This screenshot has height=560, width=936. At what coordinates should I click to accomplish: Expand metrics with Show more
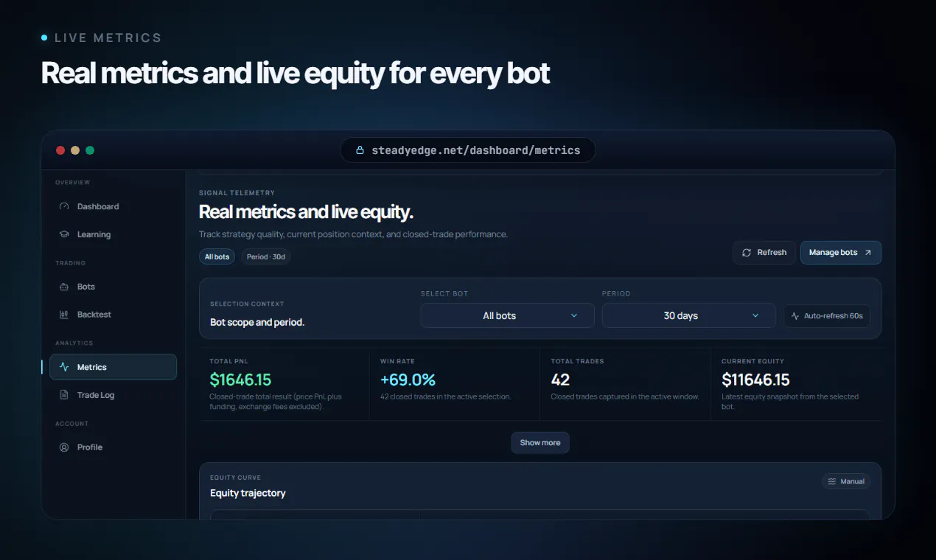pos(540,443)
